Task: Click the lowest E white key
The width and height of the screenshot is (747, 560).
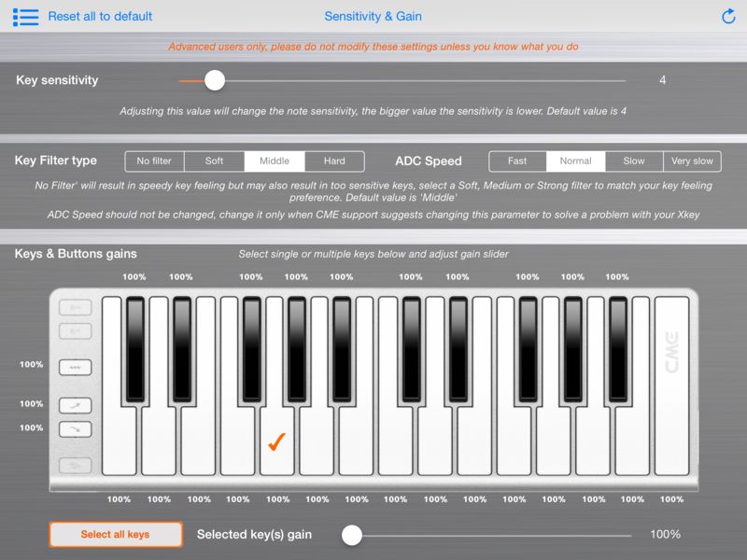Action: click(x=198, y=441)
